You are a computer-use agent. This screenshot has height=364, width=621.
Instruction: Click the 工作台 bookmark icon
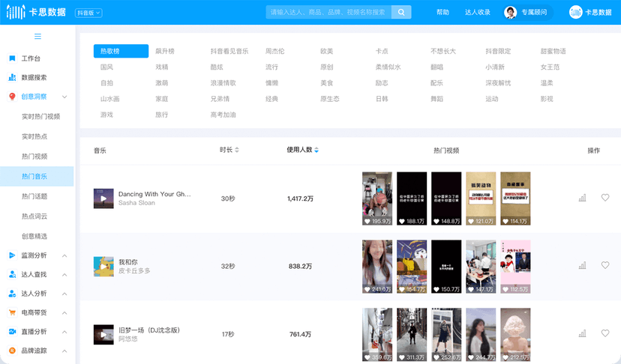click(x=12, y=58)
